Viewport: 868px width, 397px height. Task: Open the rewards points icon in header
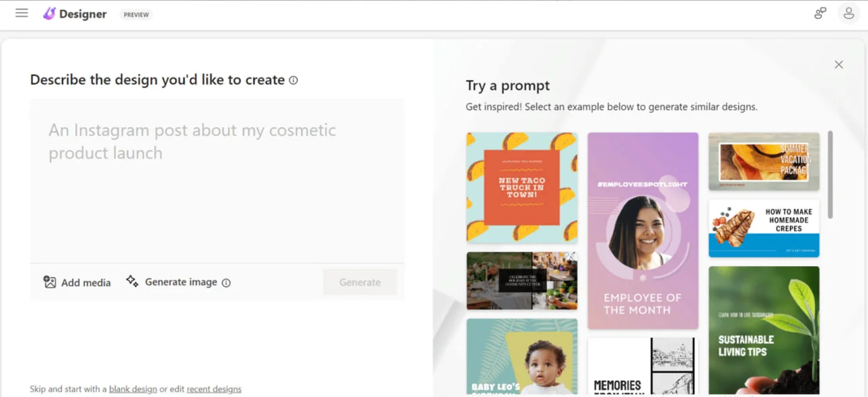coord(821,14)
